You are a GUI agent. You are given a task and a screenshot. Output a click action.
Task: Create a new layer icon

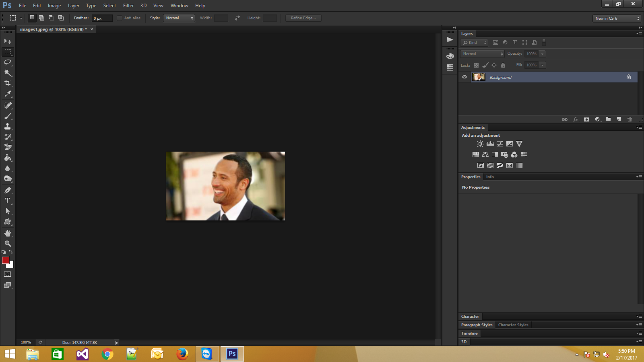click(x=619, y=119)
